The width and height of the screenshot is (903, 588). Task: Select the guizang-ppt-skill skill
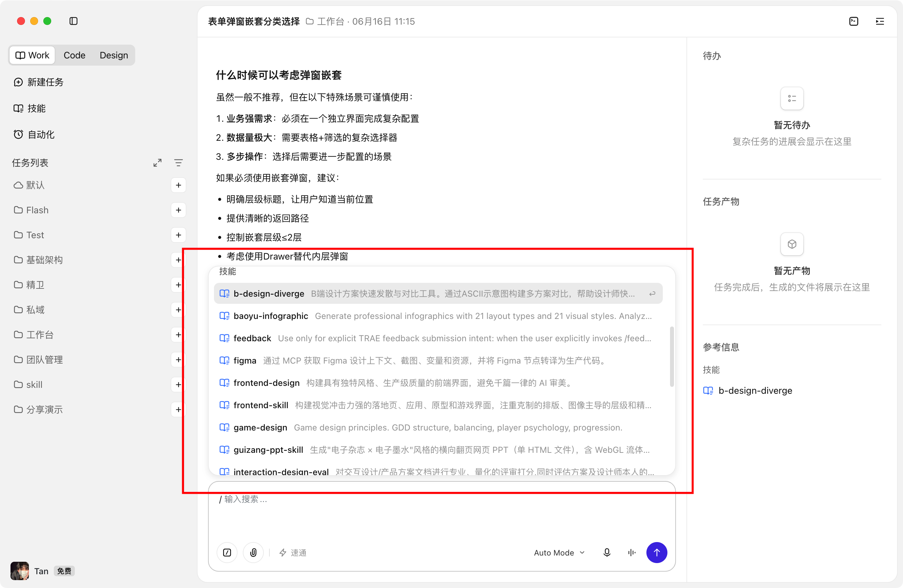click(x=438, y=450)
